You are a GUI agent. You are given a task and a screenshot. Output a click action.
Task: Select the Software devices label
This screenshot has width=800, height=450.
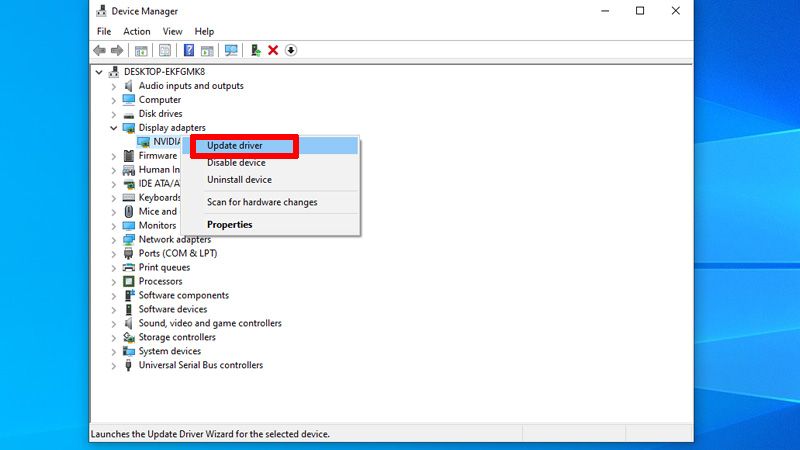(173, 309)
